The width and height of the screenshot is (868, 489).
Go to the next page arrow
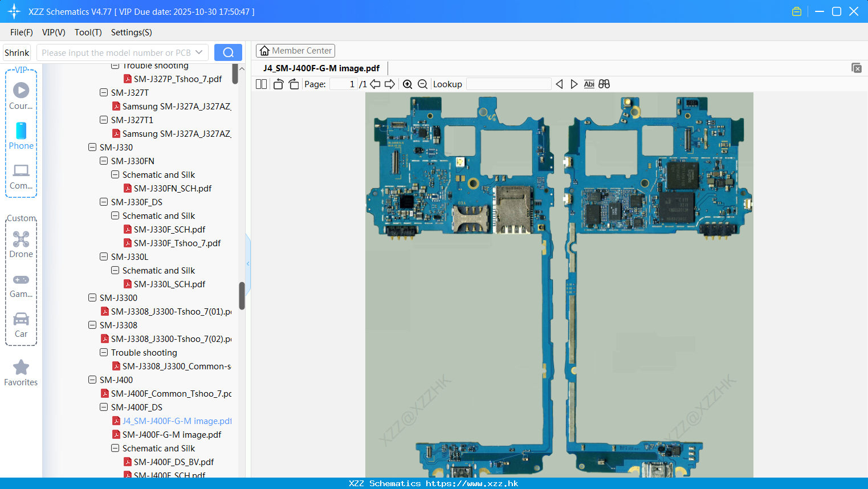(390, 84)
